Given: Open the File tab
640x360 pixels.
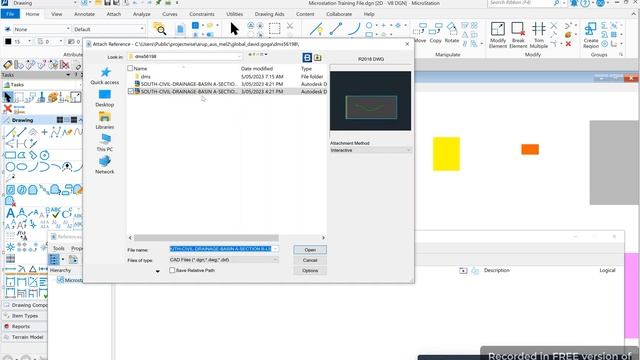Looking at the screenshot, I should click(x=10, y=14).
